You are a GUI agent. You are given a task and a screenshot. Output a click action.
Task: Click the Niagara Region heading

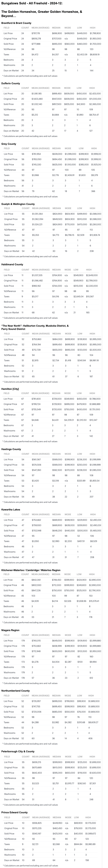click(10, 630)
